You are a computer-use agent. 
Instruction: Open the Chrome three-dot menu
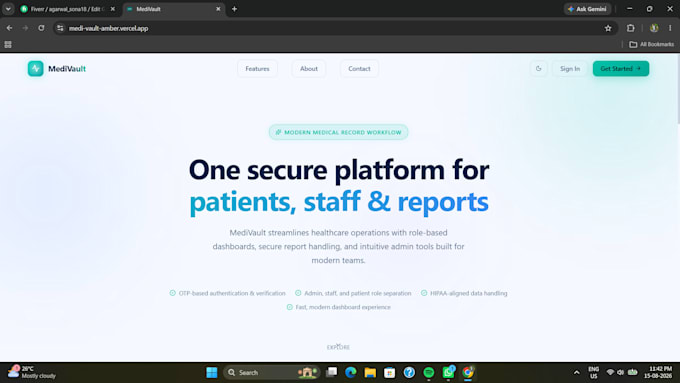point(670,28)
